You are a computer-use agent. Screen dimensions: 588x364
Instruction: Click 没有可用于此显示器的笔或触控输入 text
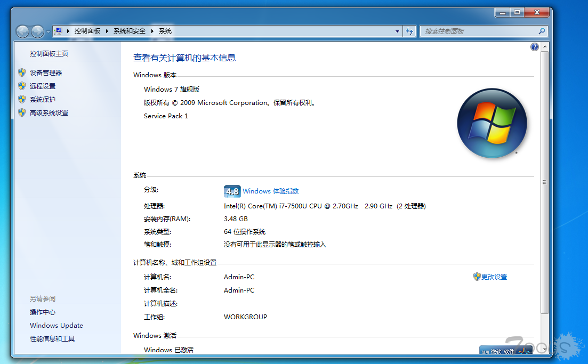275,245
